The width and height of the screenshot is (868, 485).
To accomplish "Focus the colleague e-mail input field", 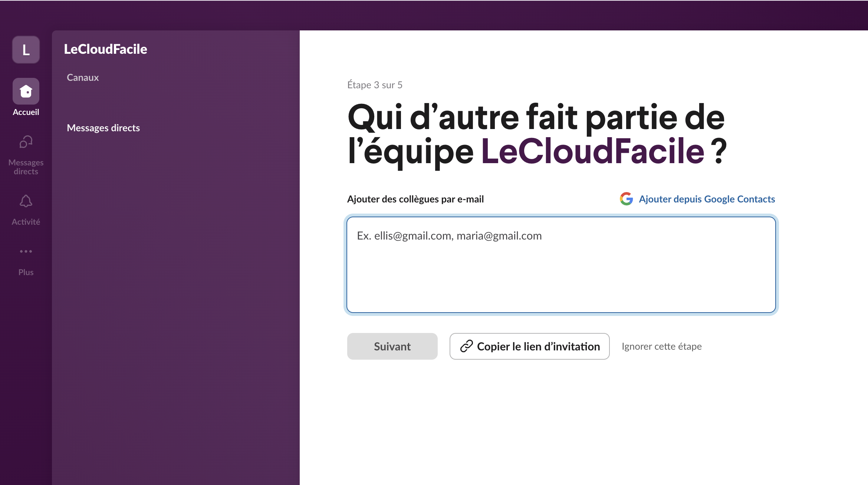I will pos(561,265).
